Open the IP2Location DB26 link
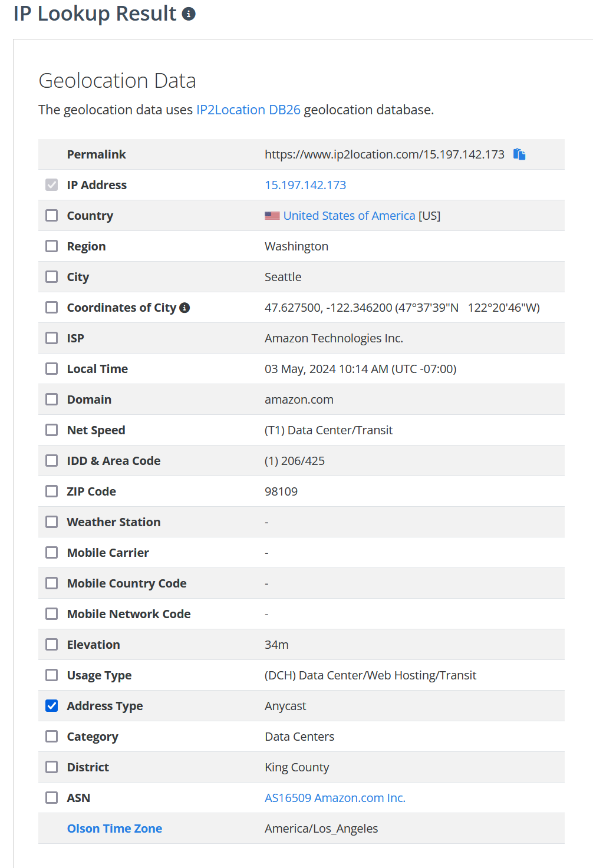 point(248,110)
